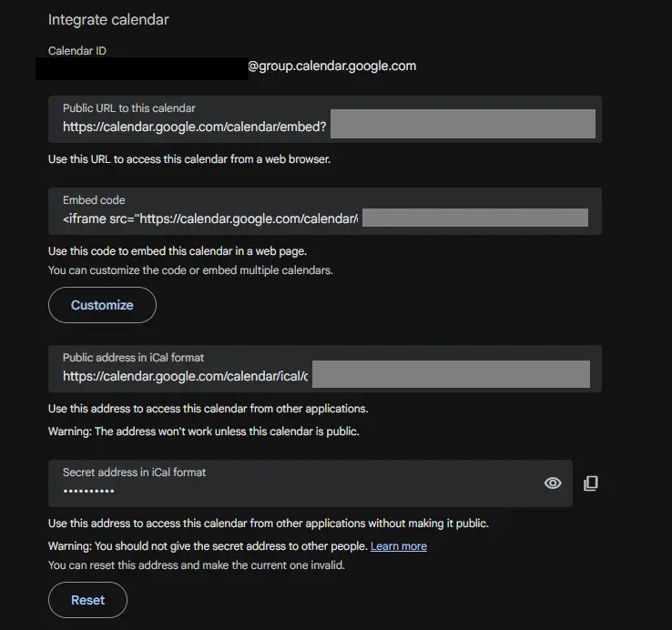
Task: Open the Learn more link
Action: 399,546
